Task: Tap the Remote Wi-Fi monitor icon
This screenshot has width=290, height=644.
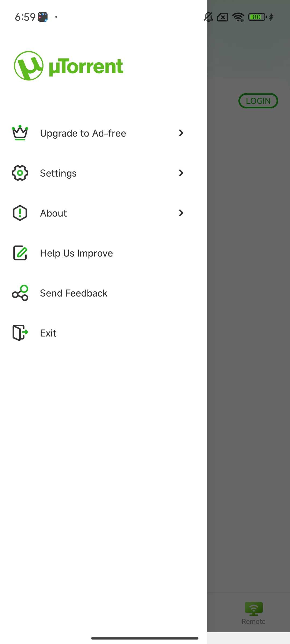Action: pyautogui.click(x=253, y=609)
